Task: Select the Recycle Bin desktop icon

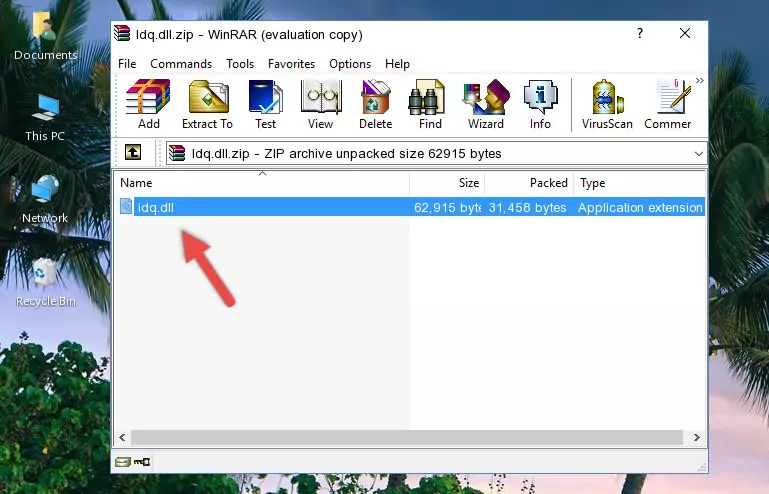Action: (46, 282)
